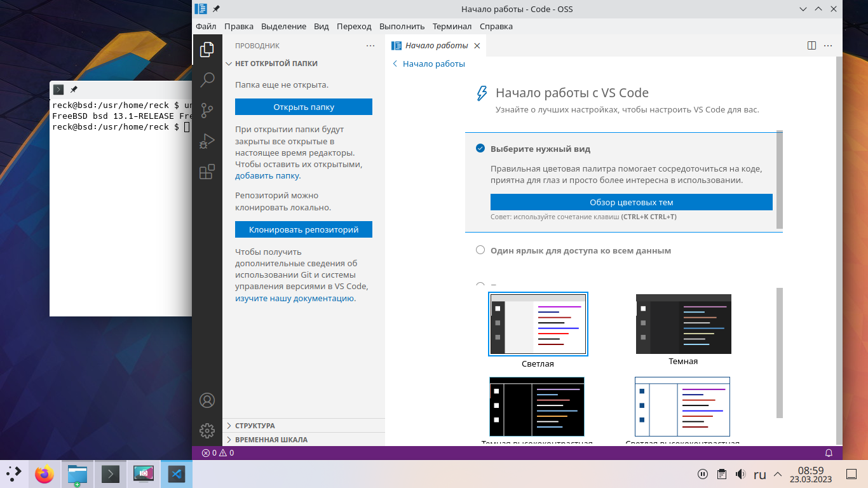Open the Справка menu
The height and width of the screenshot is (488, 868).
[496, 26]
